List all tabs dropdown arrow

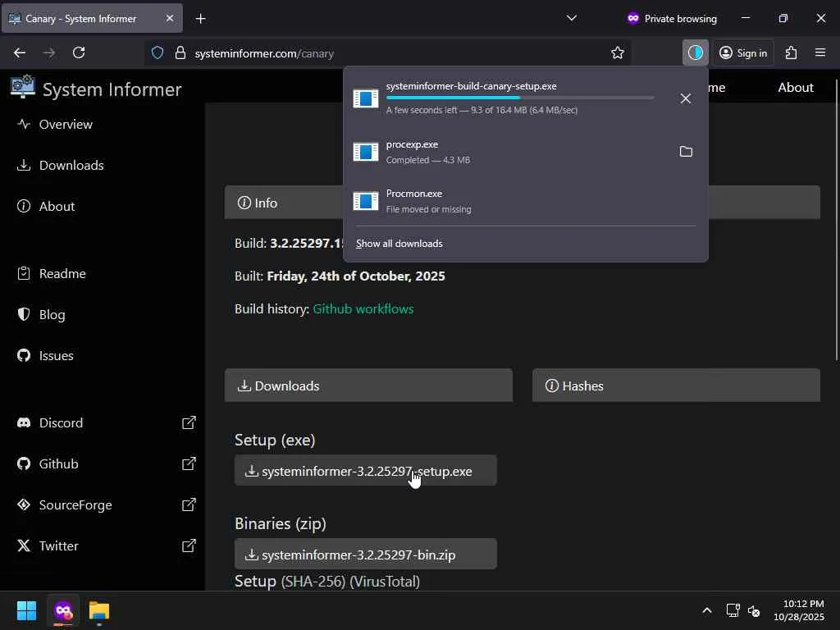tap(572, 18)
